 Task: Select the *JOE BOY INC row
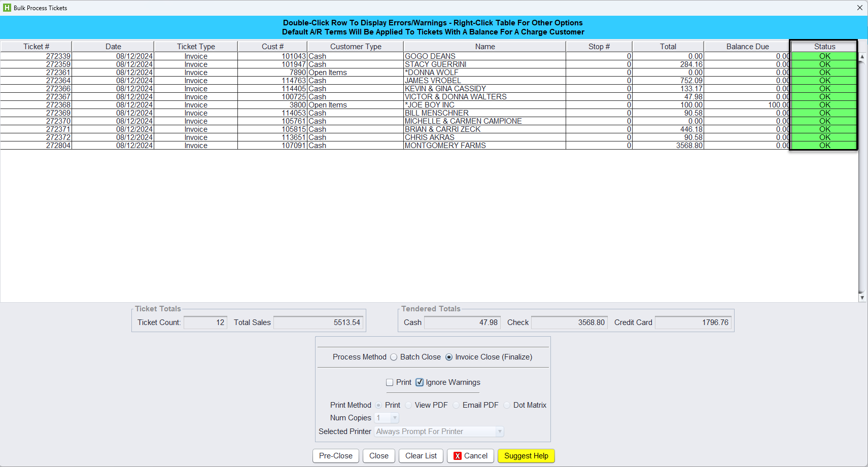pos(430,105)
